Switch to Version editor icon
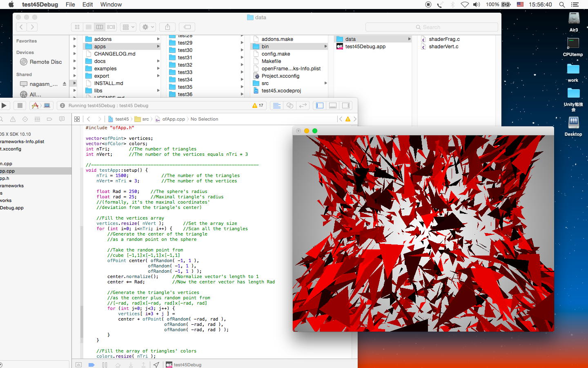This screenshot has width=588, height=368. pos(303,105)
